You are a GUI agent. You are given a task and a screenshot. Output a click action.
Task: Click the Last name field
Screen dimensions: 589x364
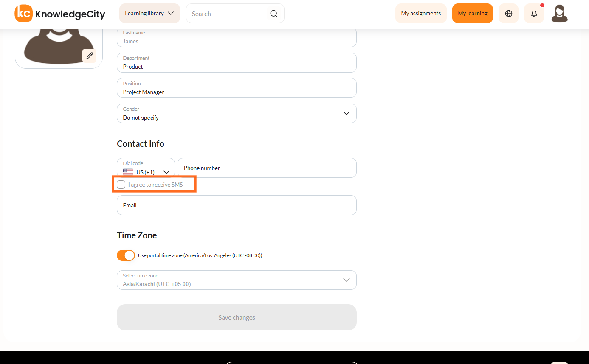pos(237,37)
